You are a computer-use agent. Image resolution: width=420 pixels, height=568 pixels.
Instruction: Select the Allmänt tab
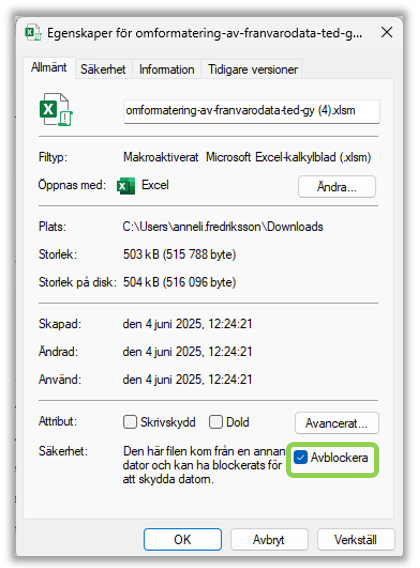pos(49,68)
